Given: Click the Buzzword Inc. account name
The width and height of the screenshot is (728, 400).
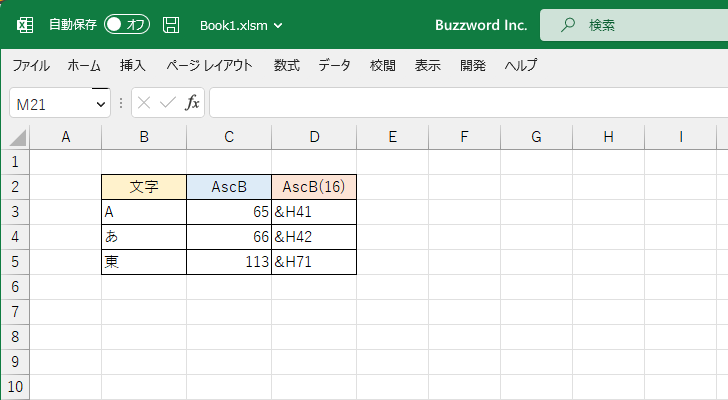Looking at the screenshot, I should pos(481,25).
